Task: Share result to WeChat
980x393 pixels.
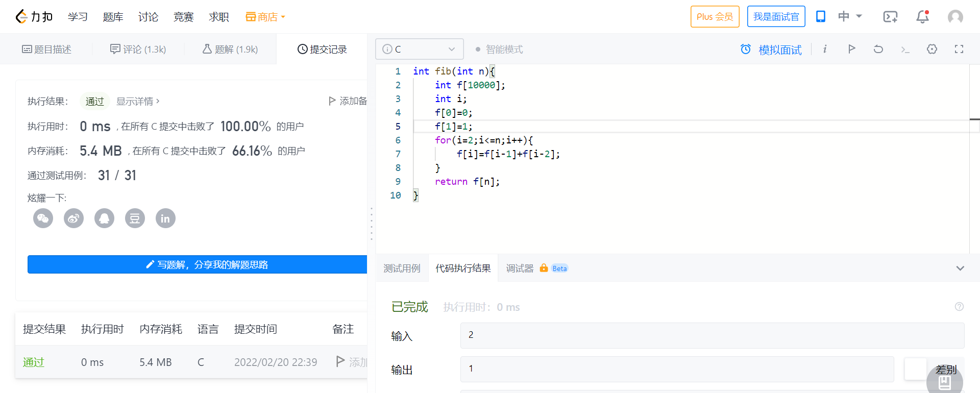Action: 43,218
